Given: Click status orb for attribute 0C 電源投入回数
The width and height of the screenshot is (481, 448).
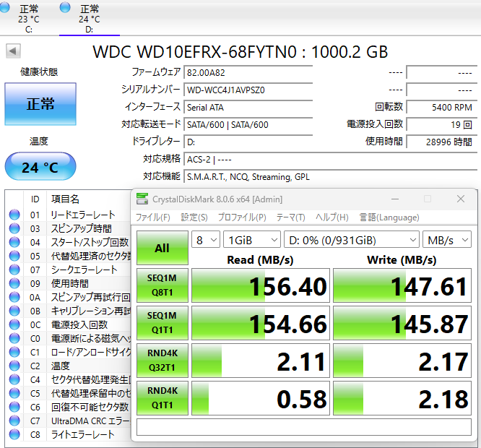Looking at the screenshot, I should pos(14,324).
